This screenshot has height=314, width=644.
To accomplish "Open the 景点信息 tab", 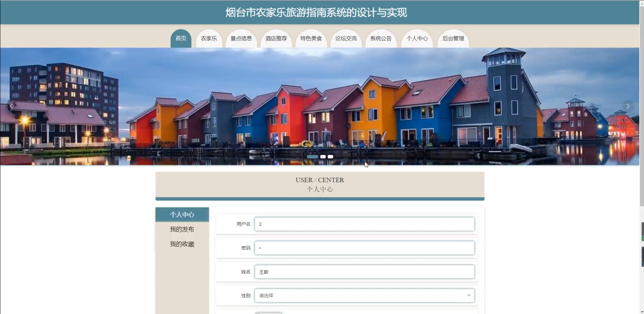I will [x=241, y=38].
